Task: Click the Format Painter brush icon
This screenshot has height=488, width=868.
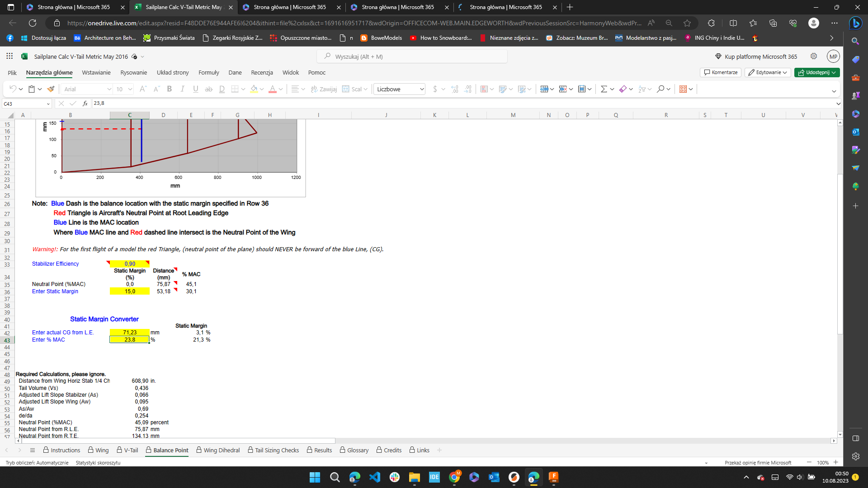Action: tap(51, 89)
